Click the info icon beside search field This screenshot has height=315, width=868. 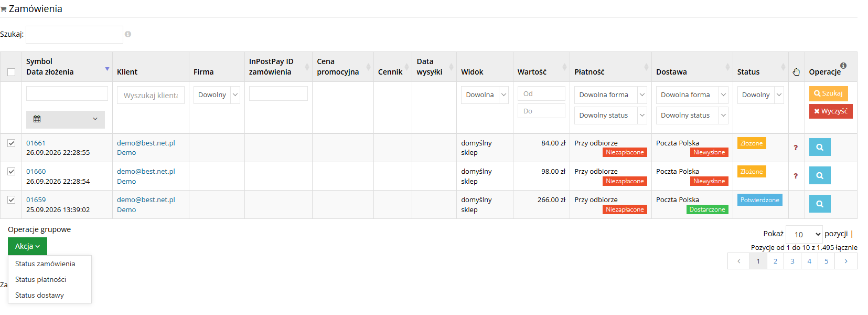pyautogui.click(x=128, y=34)
